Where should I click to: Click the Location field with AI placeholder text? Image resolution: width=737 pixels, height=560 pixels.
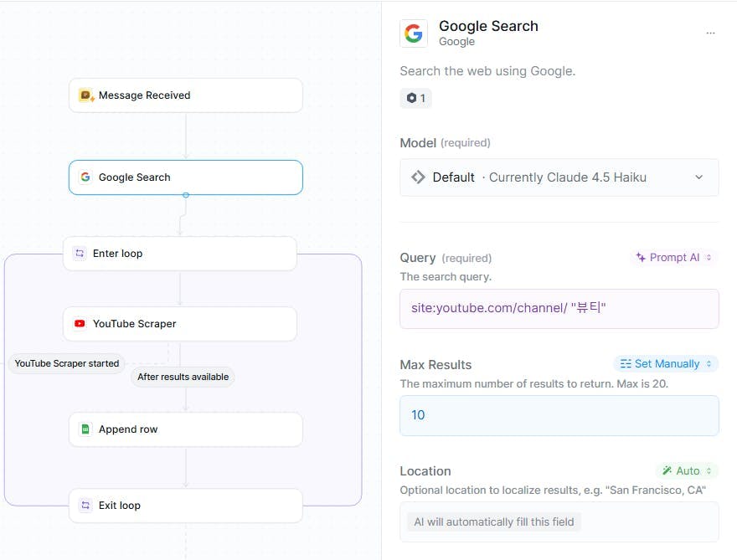click(558, 521)
